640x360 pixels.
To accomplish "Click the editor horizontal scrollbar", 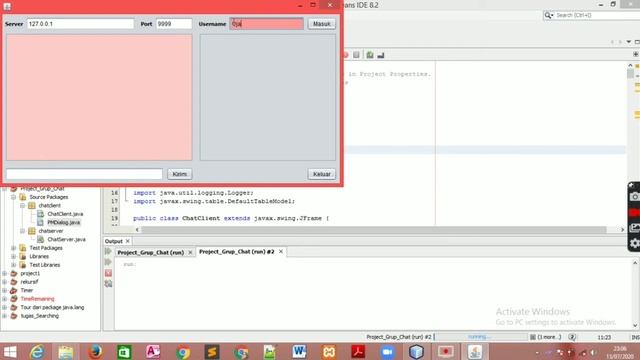I will pyautogui.click(x=373, y=230).
